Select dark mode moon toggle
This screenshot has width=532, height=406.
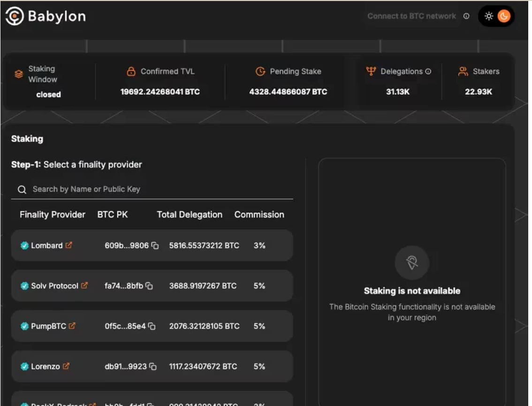pyautogui.click(x=504, y=16)
